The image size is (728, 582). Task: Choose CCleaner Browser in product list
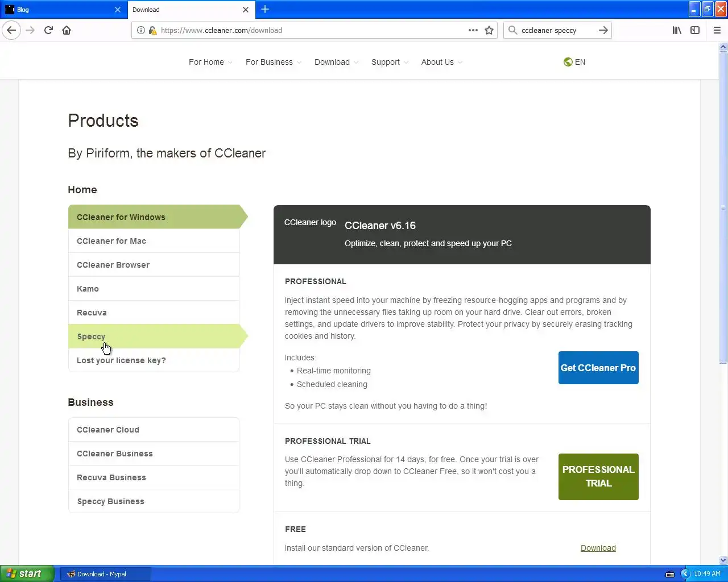tap(154, 265)
